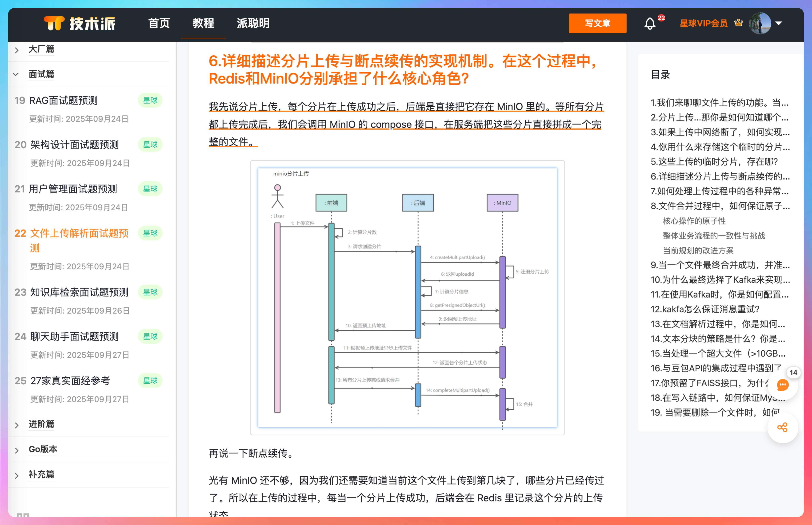Click the 技术派 logo

pyautogui.click(x=80, y=23)
